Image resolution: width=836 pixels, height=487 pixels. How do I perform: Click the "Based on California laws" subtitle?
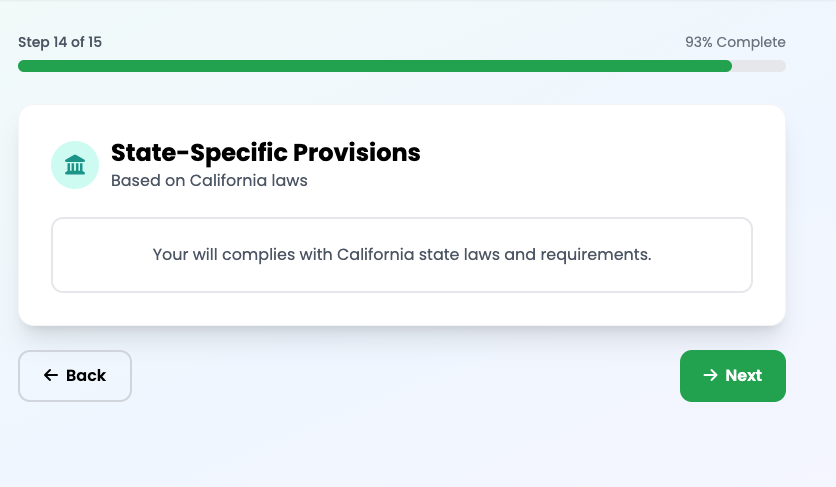(x=209, y=181)
